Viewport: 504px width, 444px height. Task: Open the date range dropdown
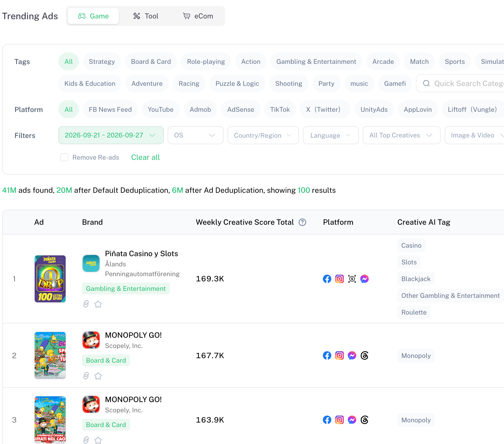pyautogui.click(x=111, y=135)
